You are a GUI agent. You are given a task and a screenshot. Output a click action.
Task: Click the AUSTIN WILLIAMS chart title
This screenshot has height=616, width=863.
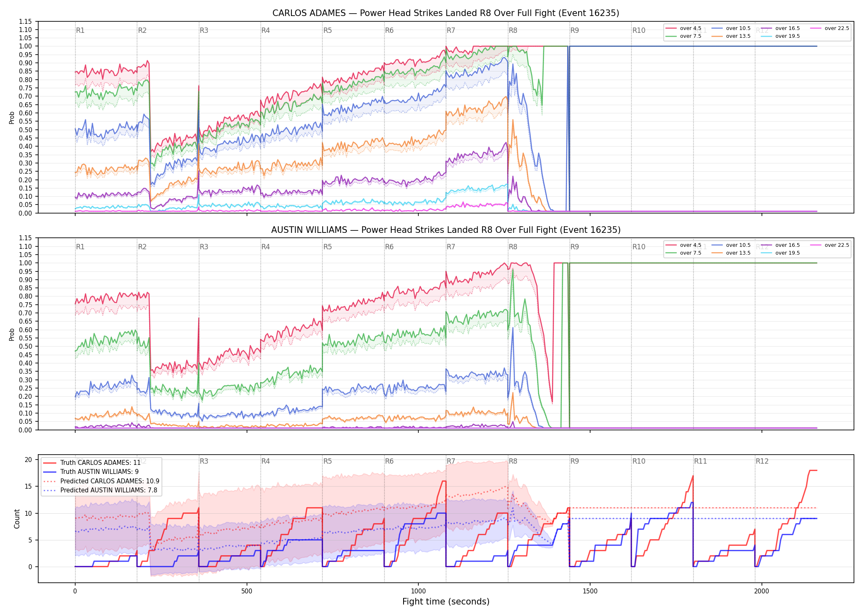pos(445,230)
